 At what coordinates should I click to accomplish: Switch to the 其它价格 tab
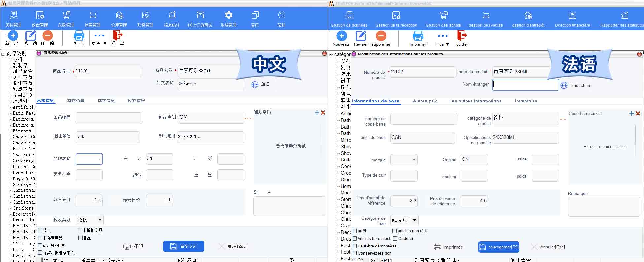pos(76,101)
